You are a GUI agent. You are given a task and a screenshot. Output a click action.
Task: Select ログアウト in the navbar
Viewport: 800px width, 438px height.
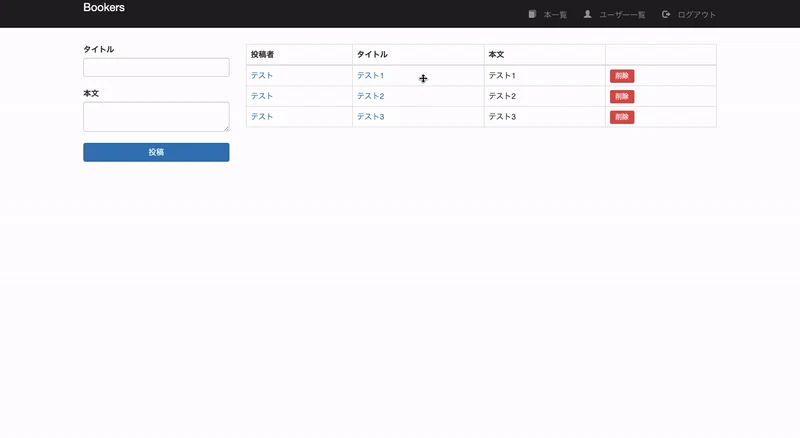696,15
